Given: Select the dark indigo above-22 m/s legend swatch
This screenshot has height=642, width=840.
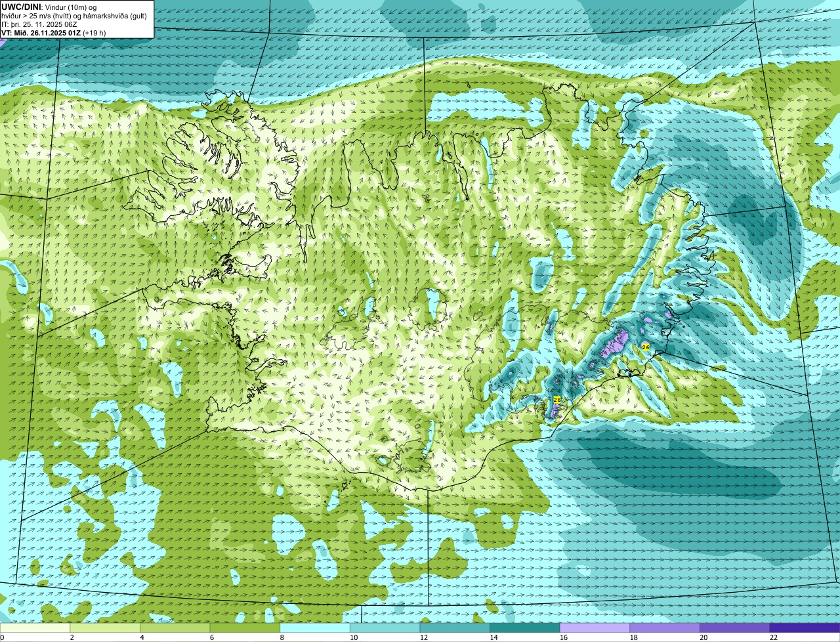Looking at the screenshot, I should pyautogui.click(x=805, y=628).
